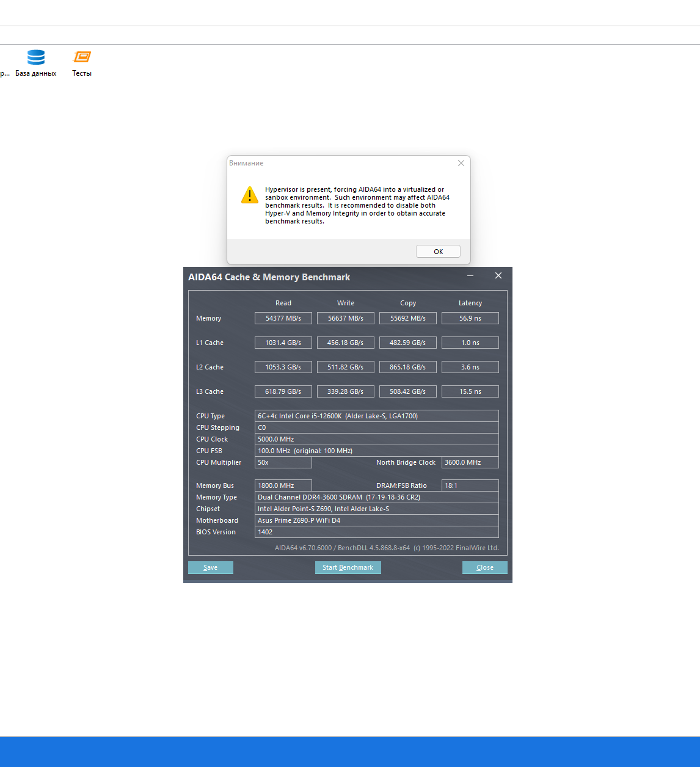700x767 pixels.
Task: Click the Close button in the benchmark window
Action: point(485,567)
